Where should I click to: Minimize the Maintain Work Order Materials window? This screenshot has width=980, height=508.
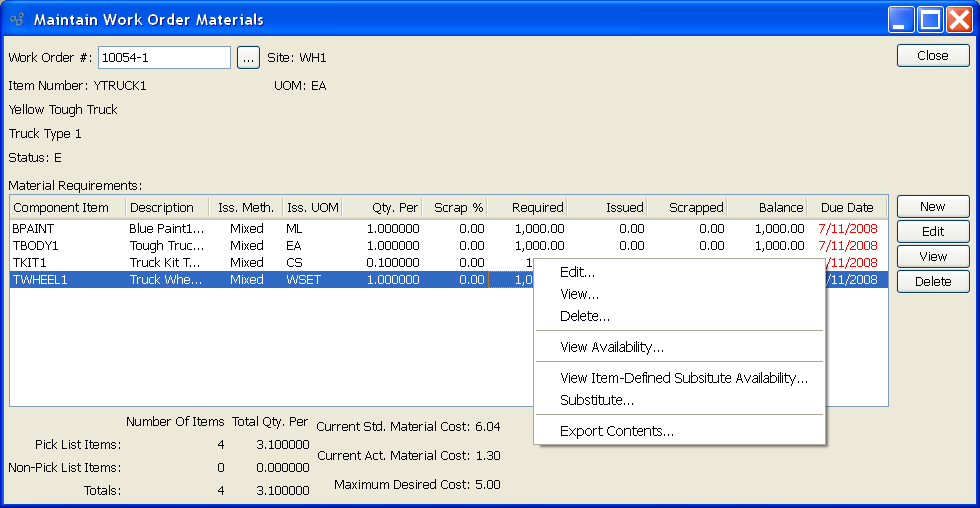click(x=902, y=19)
